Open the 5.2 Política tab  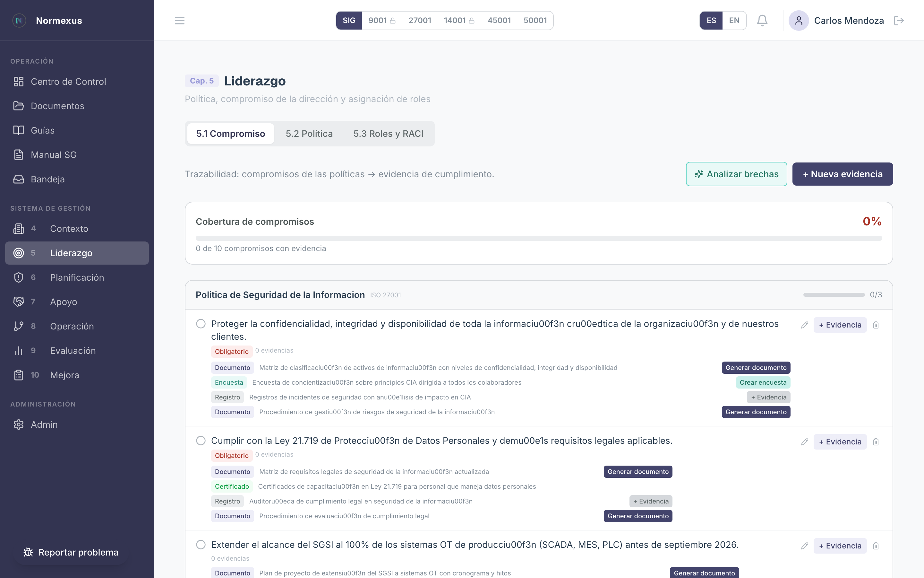click(x=309, y=133)
